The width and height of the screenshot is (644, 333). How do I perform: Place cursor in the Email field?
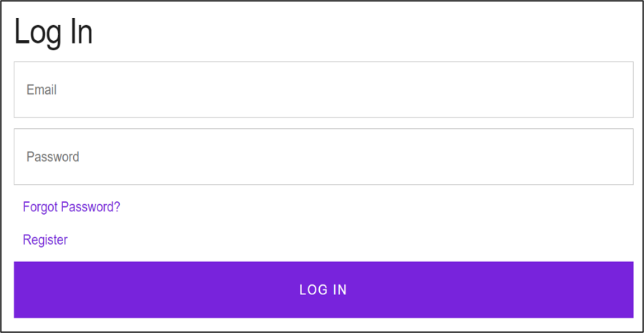tap(323, 90)
